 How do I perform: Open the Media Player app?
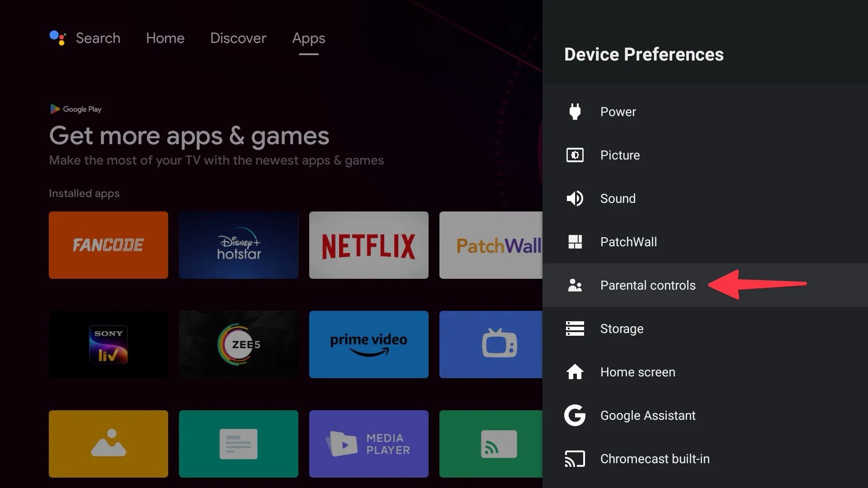[368, 444]
